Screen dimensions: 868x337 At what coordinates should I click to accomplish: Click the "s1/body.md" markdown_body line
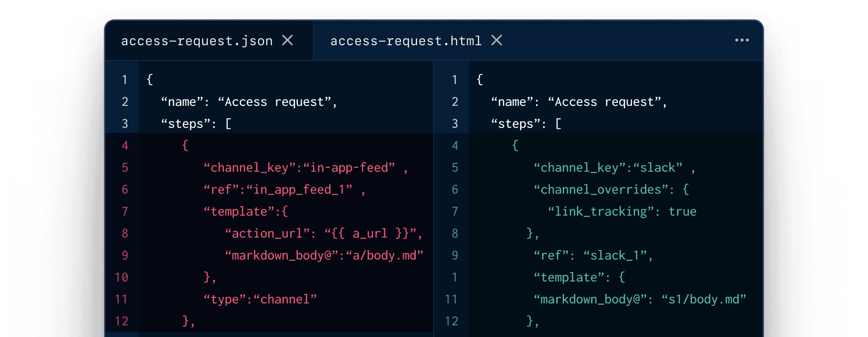(x=639, y=299)
